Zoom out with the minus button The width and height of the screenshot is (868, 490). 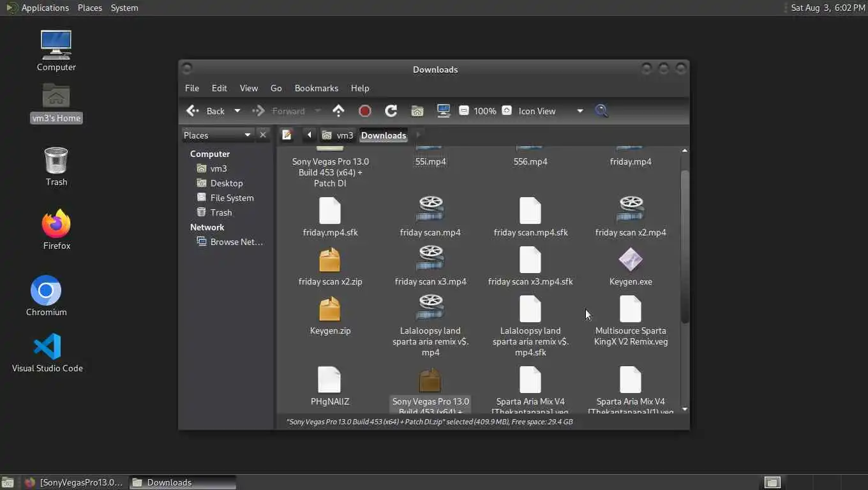pos(464,111)
